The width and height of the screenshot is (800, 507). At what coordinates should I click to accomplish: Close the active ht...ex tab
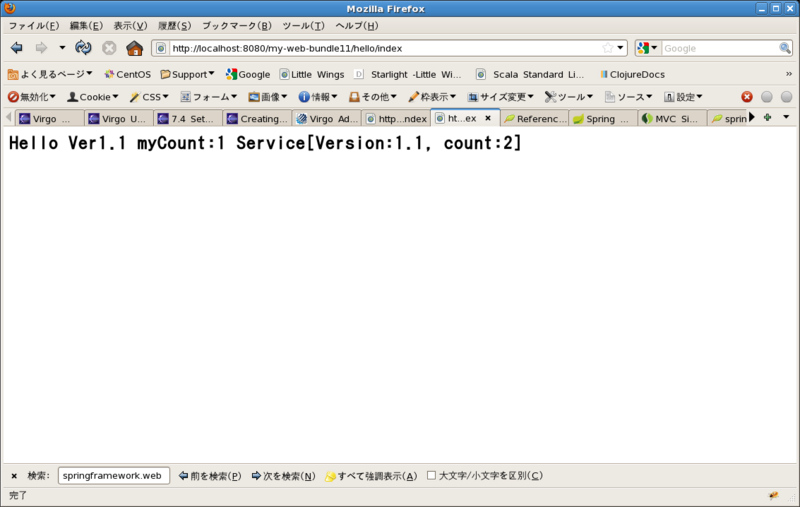pyautogui.click(x=488, y=118)
